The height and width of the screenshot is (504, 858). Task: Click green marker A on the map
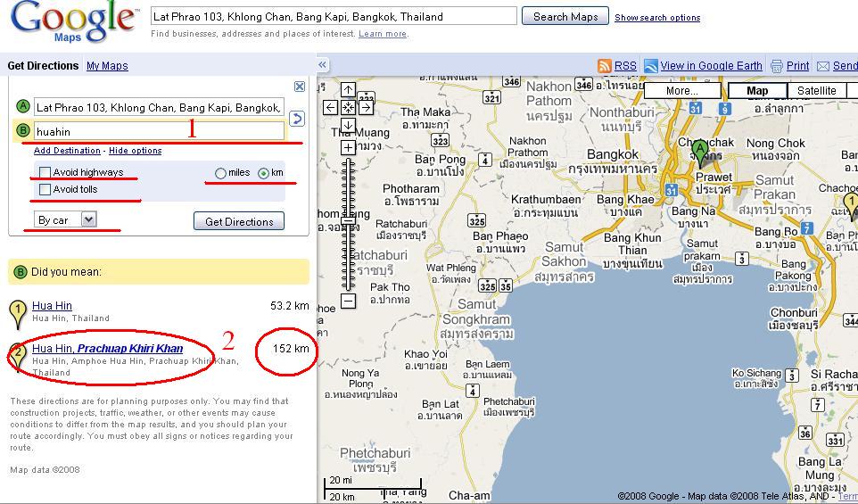tap(699, 153)
